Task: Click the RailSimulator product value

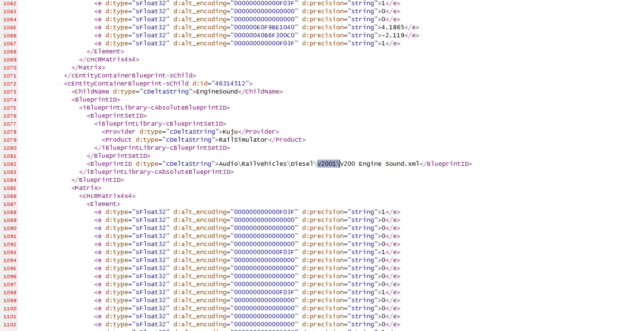Action: point(244,140)
